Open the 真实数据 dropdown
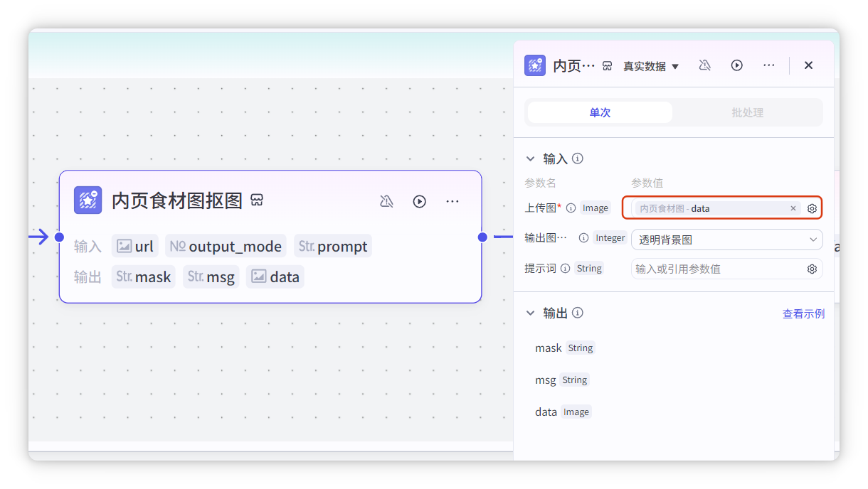 (x=651, y=66)
